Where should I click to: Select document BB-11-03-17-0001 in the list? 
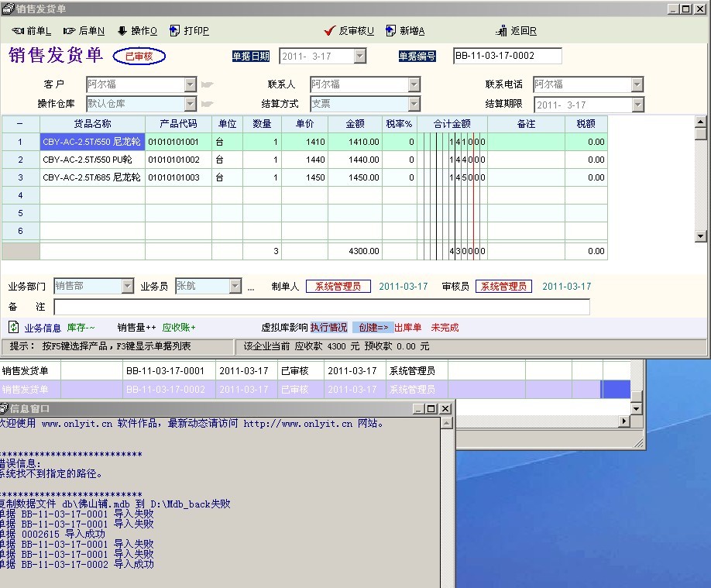[166, 371]
